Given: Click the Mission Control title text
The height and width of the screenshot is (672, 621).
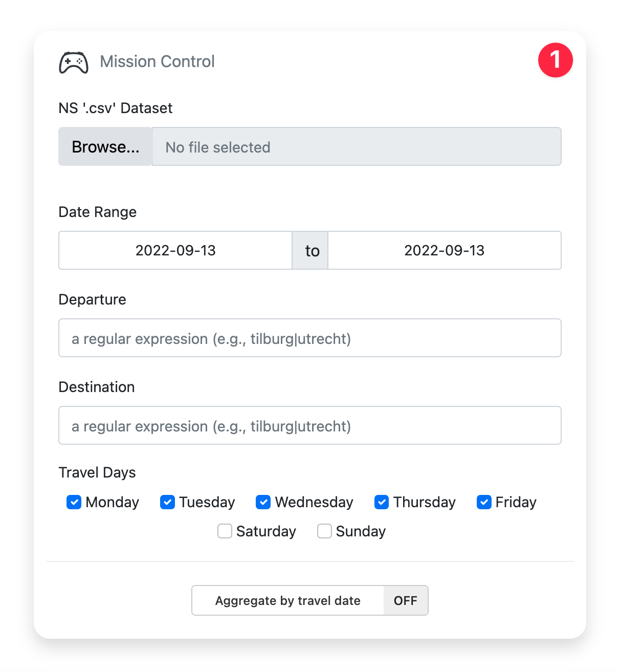Looking at the screenshot, I should point(157,61).
